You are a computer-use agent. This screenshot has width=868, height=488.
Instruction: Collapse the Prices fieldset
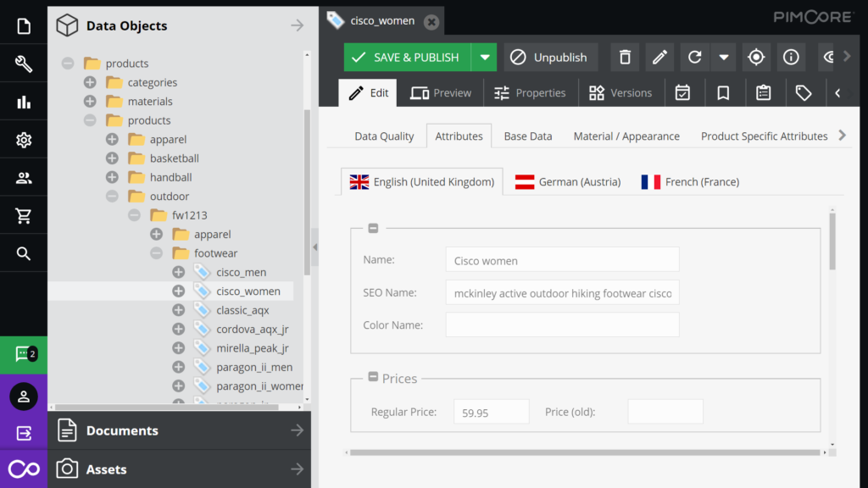point(373,377)
